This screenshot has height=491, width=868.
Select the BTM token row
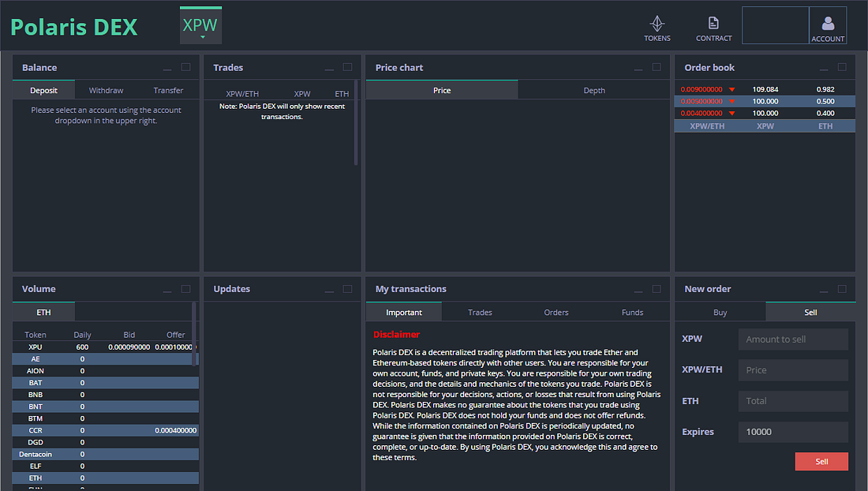(x=105, y=418)
